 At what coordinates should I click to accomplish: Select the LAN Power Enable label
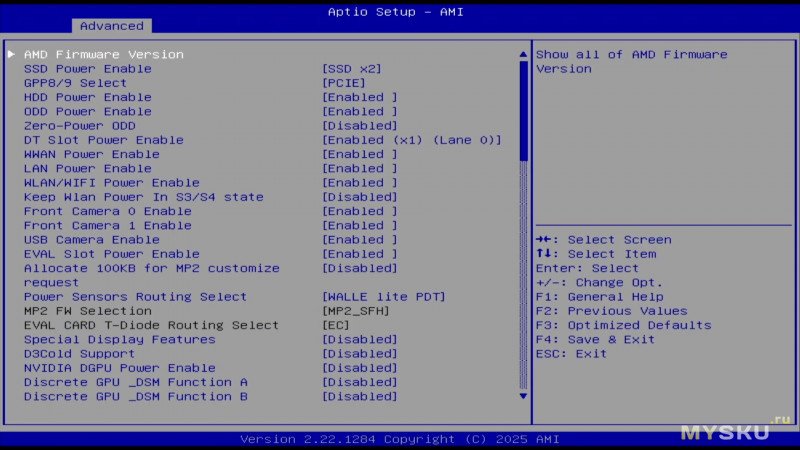88,169
